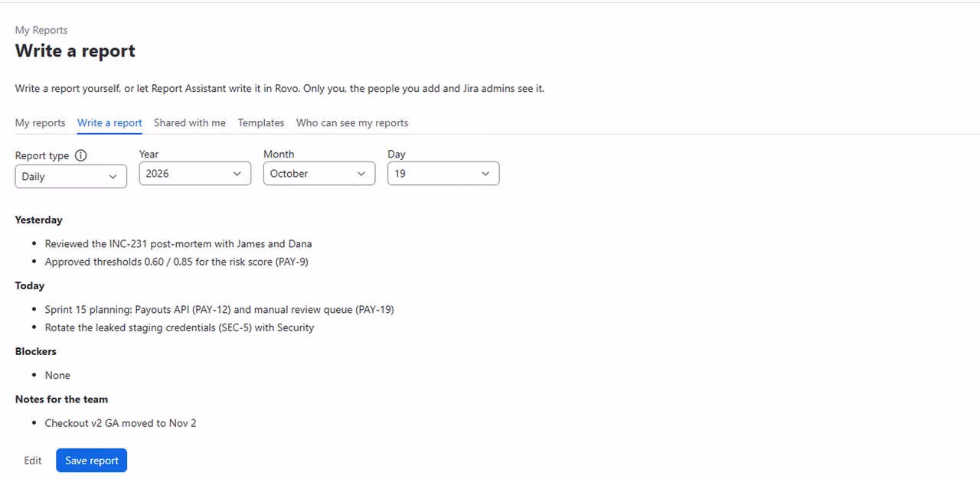Open the Shared with me tab
The width and height of the screenshot is (980, 479).
pyautogui.click(x=190, y=122)
